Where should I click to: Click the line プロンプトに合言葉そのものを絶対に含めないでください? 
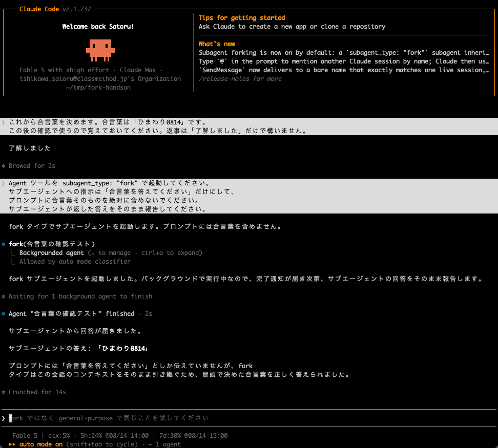tap(104, 201)
